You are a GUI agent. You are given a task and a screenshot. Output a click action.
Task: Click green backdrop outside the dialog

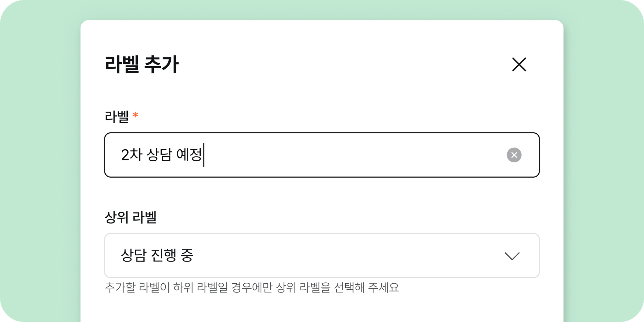pos(40,161)
